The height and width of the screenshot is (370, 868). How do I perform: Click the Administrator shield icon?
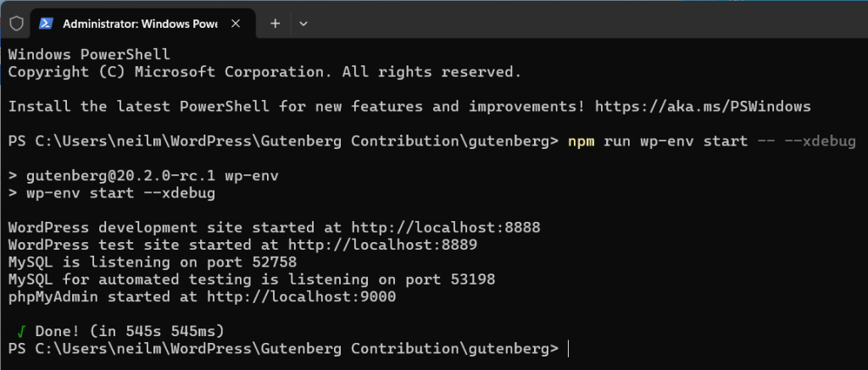(16, 24)
